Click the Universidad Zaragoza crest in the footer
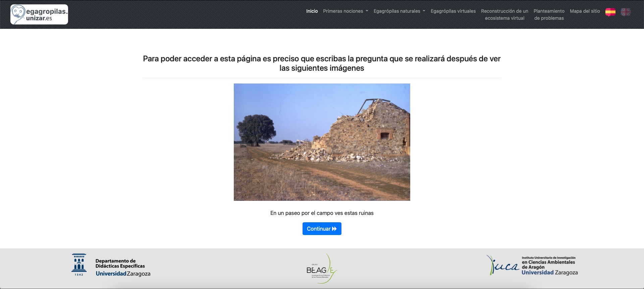This screenshot has width=644, height=289. (79, 265)
